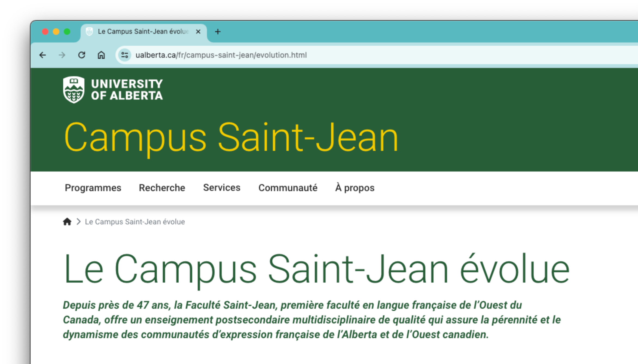Click the red close window button

45,32
